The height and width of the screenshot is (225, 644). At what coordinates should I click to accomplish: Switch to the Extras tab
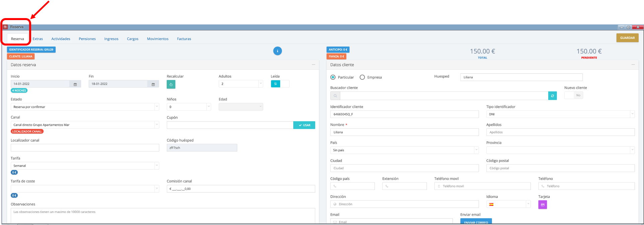coord(38,39)
